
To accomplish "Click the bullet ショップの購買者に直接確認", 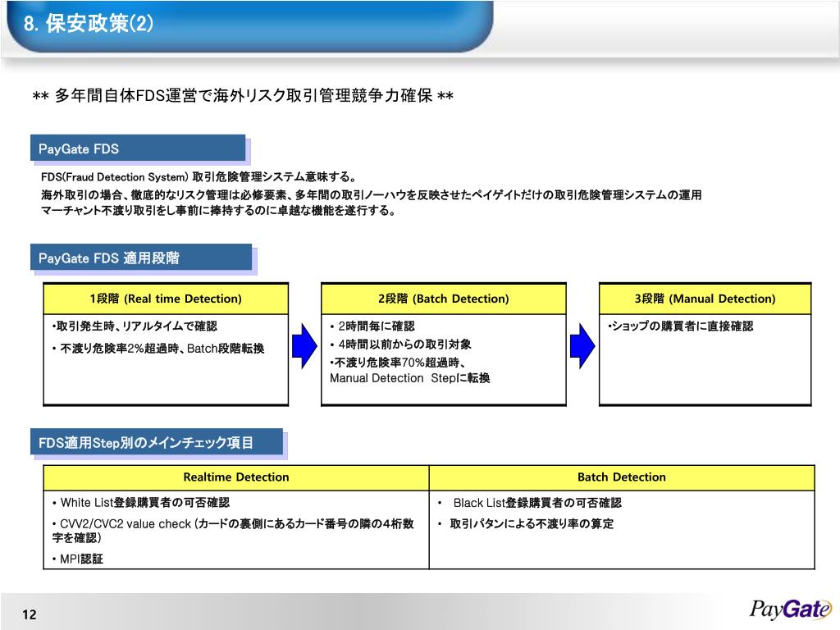I will click(680, 326).
